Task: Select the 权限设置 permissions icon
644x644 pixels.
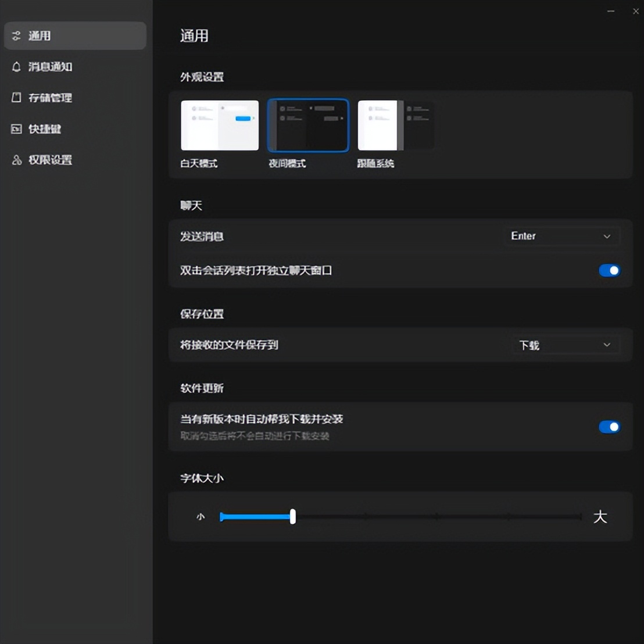Action: 16,160
